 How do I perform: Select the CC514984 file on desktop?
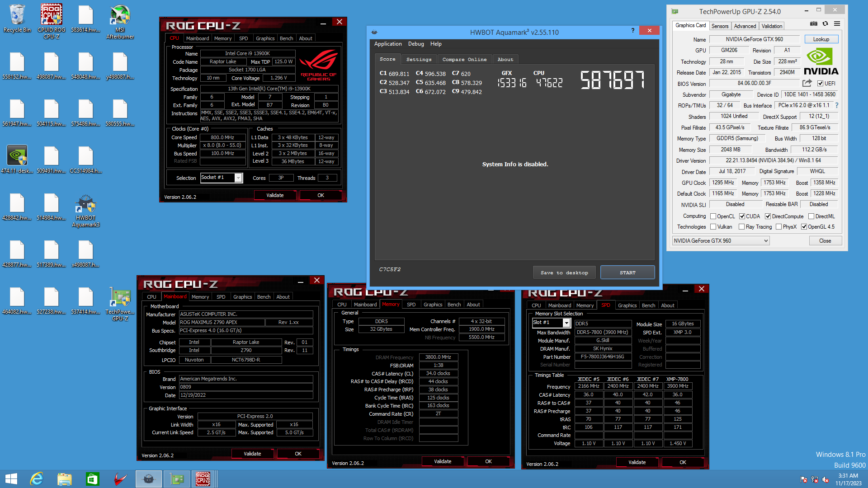86,160
